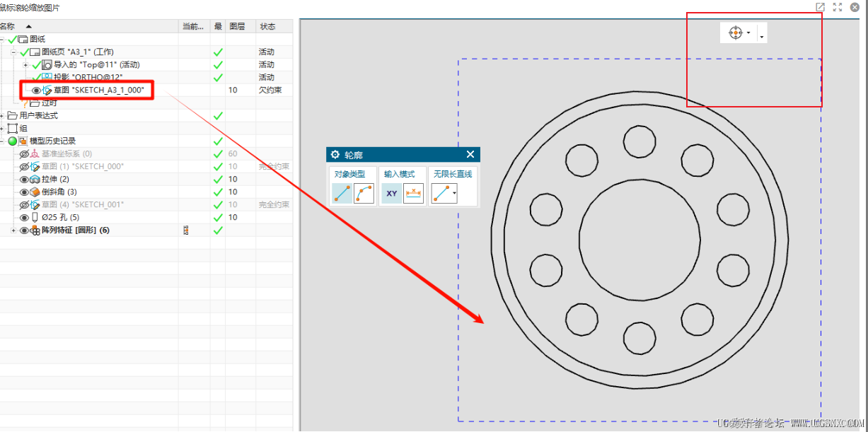868x432 pixels.
Task: Toggle visibility eye of 草图 (1) SKETCH_000
Action: [x=24, y=166]
